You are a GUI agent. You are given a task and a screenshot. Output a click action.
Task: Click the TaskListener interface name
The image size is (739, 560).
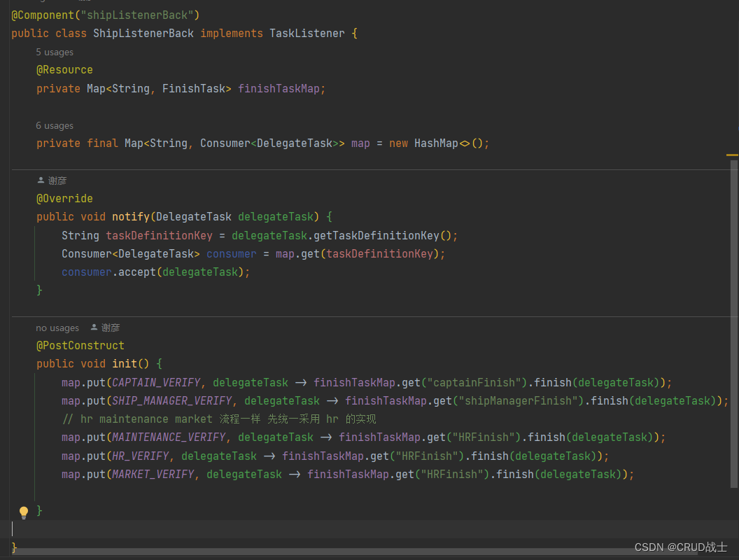[x=307, y=34]
